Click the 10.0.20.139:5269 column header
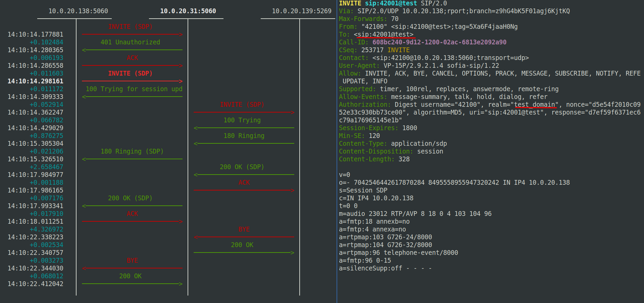Image resolution: width=644 pixels, height=303 pixels. coord(301,11)
